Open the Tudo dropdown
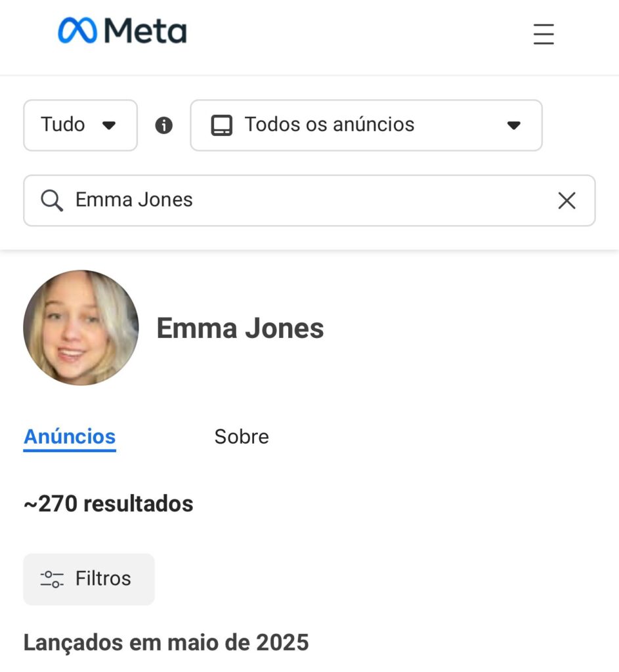 tap(80, 125)
